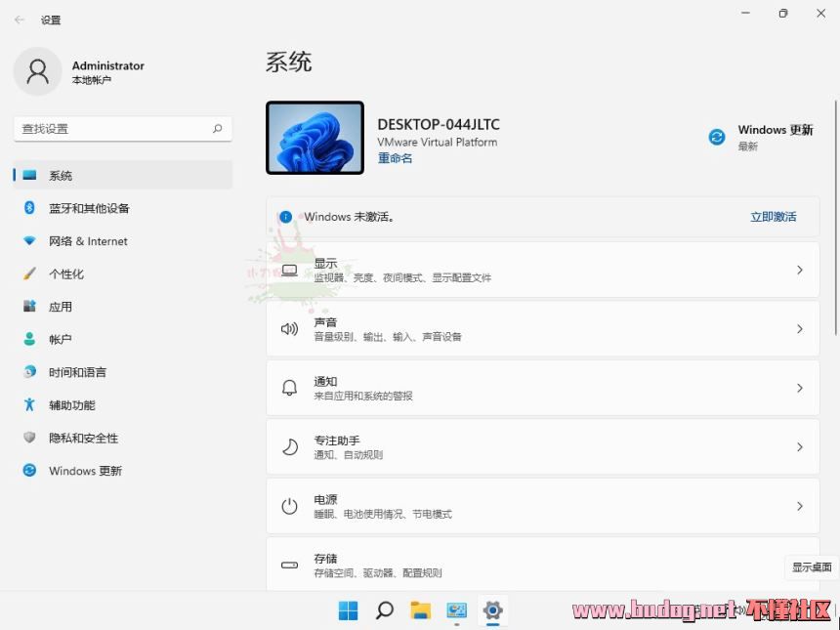Click the 时间和语言 globe icon

tap(29, 372)
